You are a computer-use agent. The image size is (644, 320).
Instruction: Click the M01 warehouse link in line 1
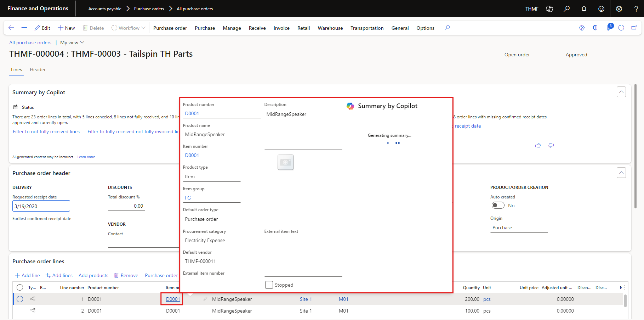343,299
